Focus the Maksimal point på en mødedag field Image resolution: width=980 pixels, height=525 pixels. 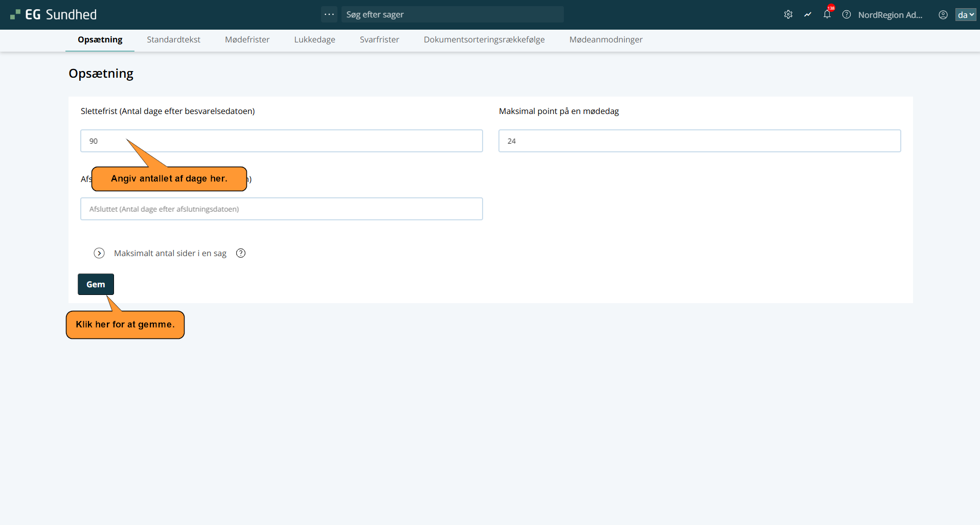[x=699, y=141]
